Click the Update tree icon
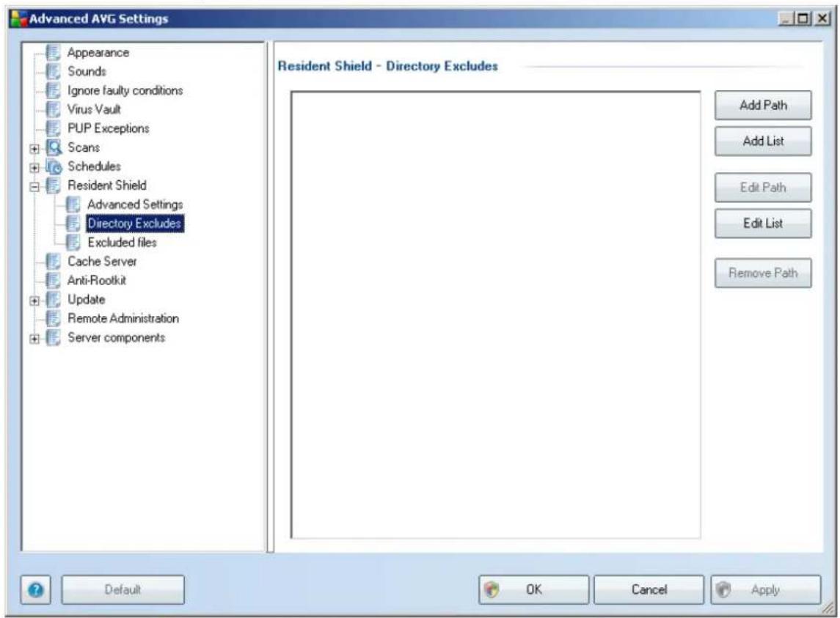Viewport: 840px width, 618px height. click(53, 299)
